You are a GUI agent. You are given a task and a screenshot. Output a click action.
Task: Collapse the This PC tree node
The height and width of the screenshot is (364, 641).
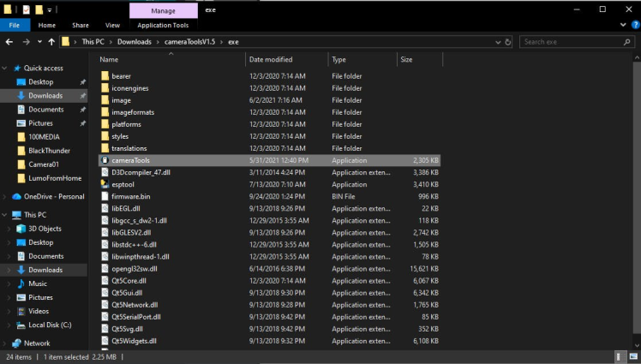[7, 215]
